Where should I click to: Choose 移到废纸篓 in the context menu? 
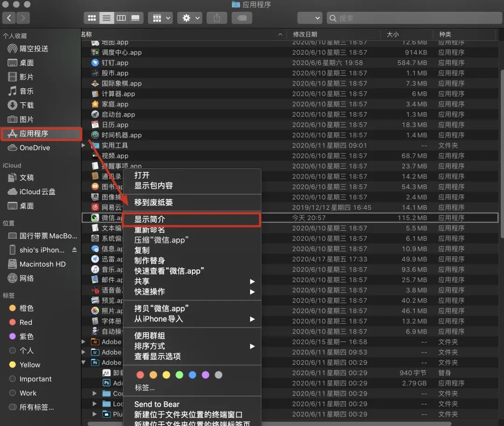pos(192,202)
